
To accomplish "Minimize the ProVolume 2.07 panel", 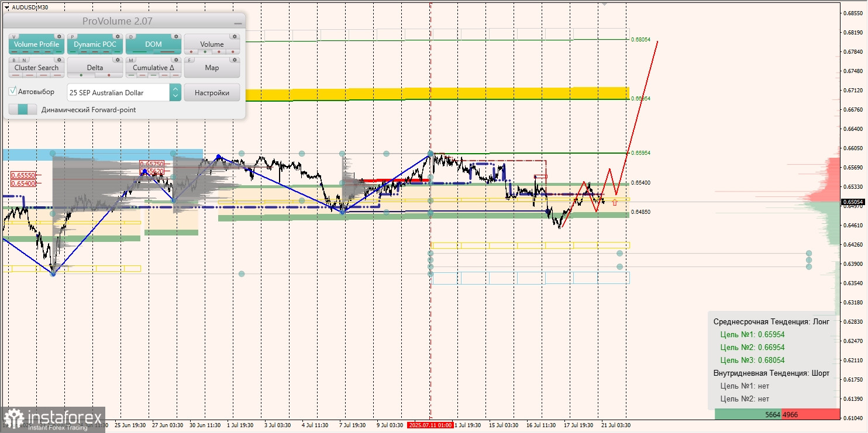I will click(x=237, y=22).
